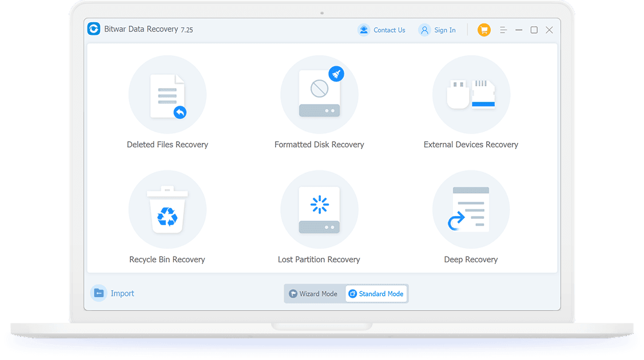Click the Deleted Files Recovery label
Viewport: 644px width, 360px height.
pos(167,145)
